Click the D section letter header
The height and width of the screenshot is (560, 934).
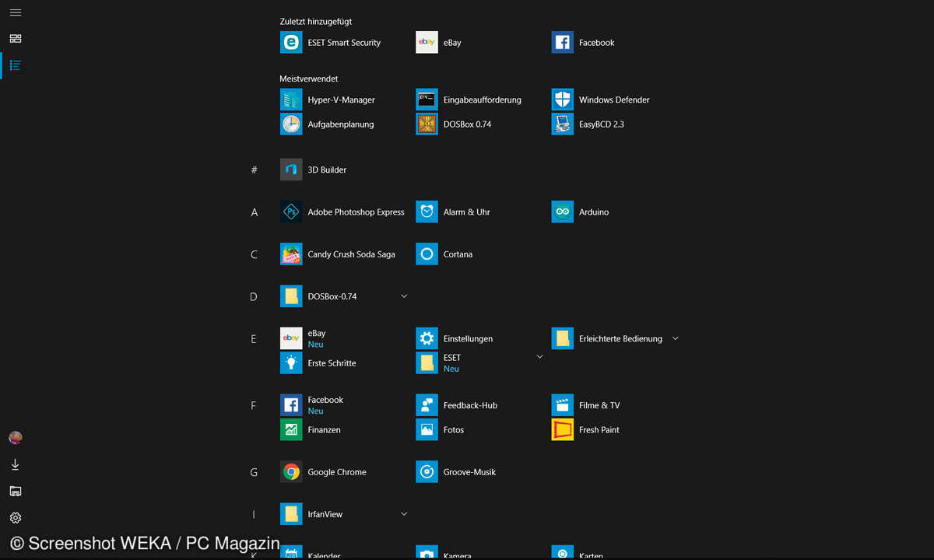point(254,297)
